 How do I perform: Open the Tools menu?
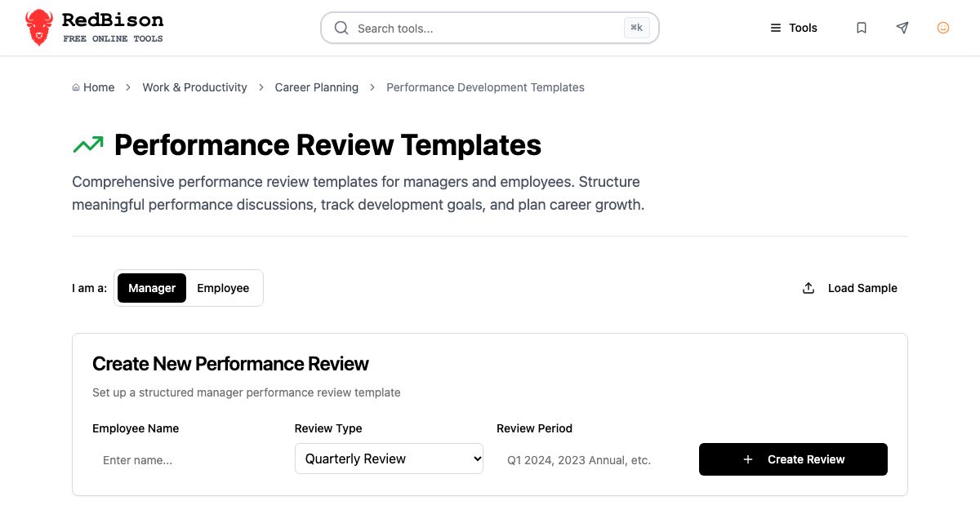[x=794, y=28]
